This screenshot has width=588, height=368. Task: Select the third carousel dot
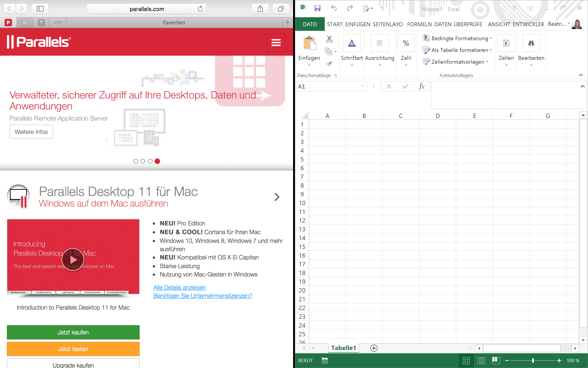[x=150, y=161]
